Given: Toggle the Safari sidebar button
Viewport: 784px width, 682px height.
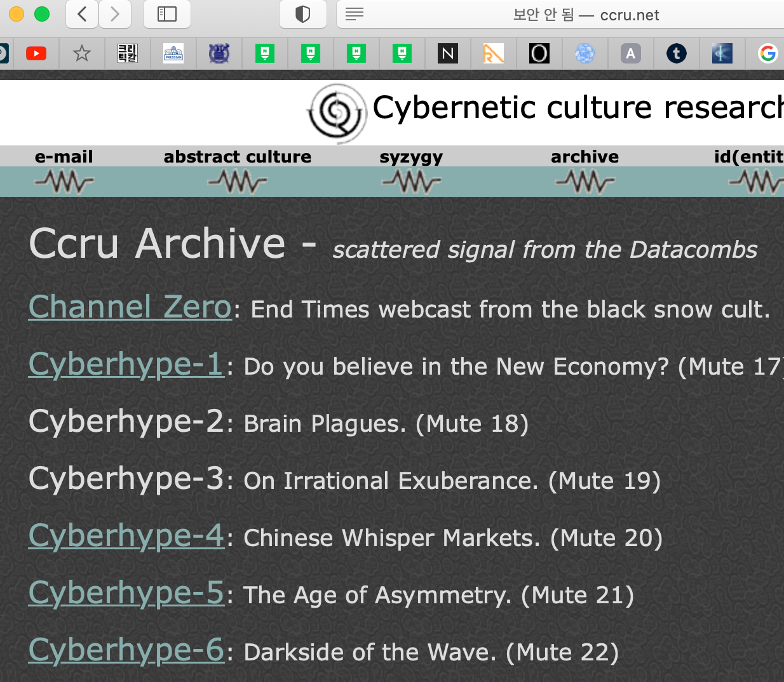Looking at the screenshot, I should point(167,14).
